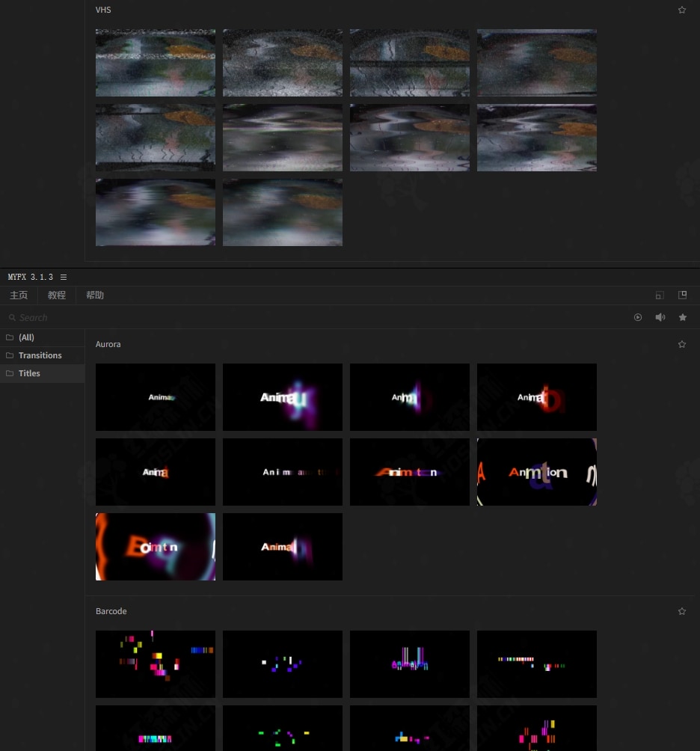The height and width of the screenshot is (751, 700).
Task: Select second VHS thumbnail in first row
Action: [283, 63]
